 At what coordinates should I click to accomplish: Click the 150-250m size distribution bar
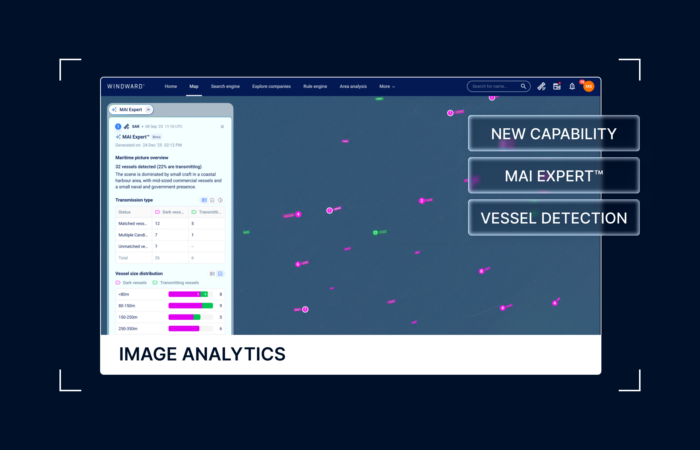[184, 317]
